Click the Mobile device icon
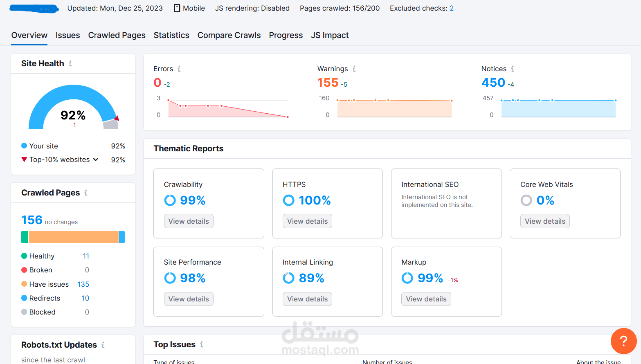 click(177, 8)
